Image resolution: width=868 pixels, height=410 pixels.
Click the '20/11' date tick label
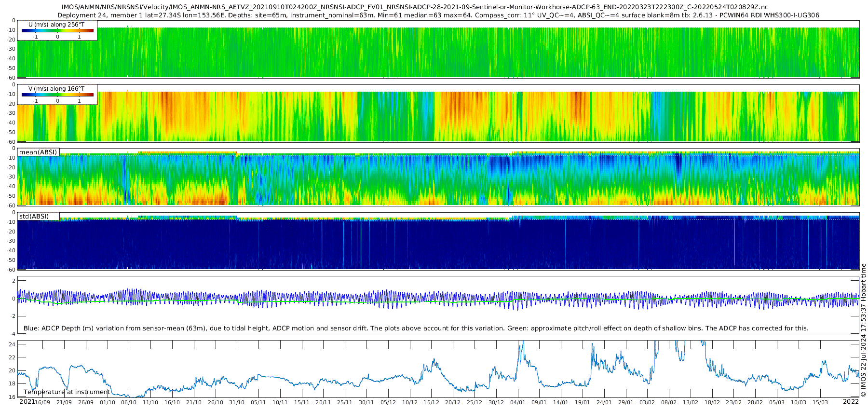[x=323, y=402]
